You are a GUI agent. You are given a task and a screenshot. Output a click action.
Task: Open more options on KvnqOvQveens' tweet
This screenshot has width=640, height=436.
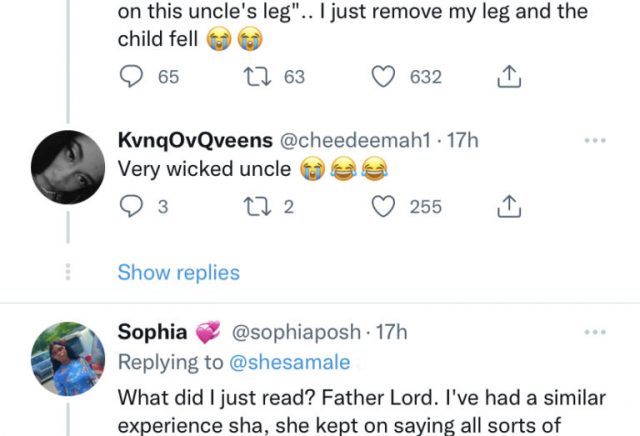click(x=594, y=142)
